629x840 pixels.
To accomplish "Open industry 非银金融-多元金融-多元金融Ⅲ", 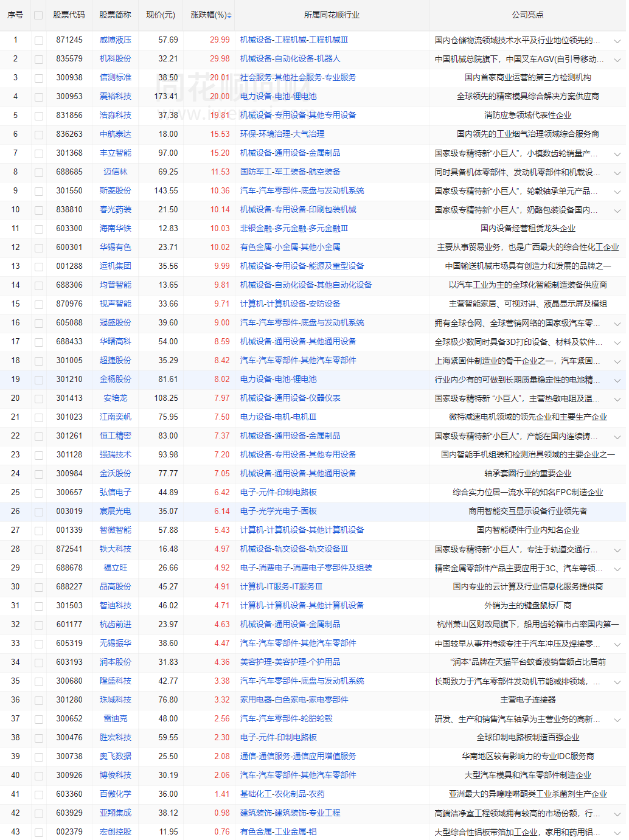I will (x=294, y=228).
